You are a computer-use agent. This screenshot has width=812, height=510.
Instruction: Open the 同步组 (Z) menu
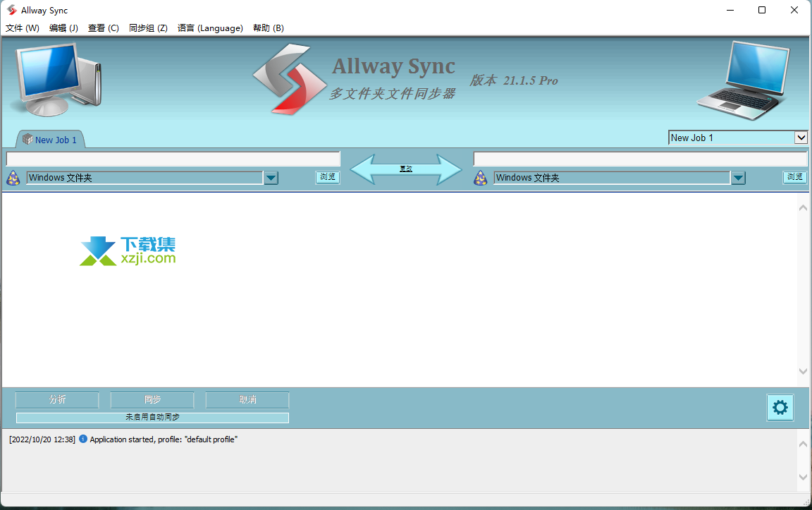click(148, 28)
